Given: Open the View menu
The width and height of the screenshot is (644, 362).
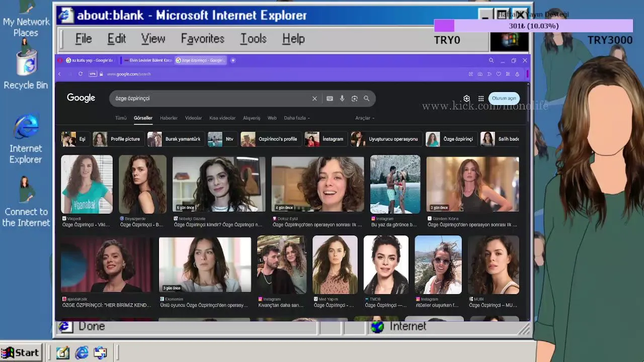Looking at the screenshot, I should click(x=153, y=39).
